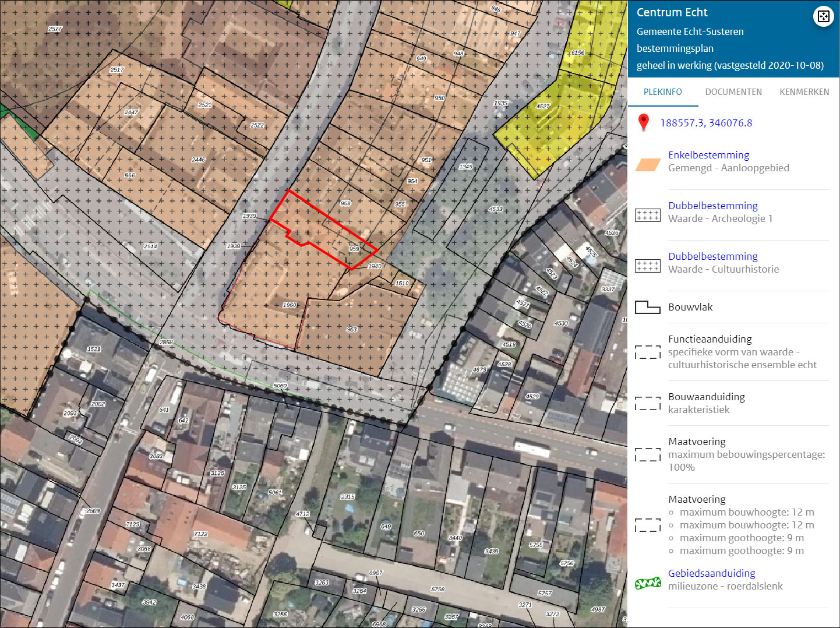Click parcel label 1940 on the map
840x628 pixels.
[x=375, y=266]
